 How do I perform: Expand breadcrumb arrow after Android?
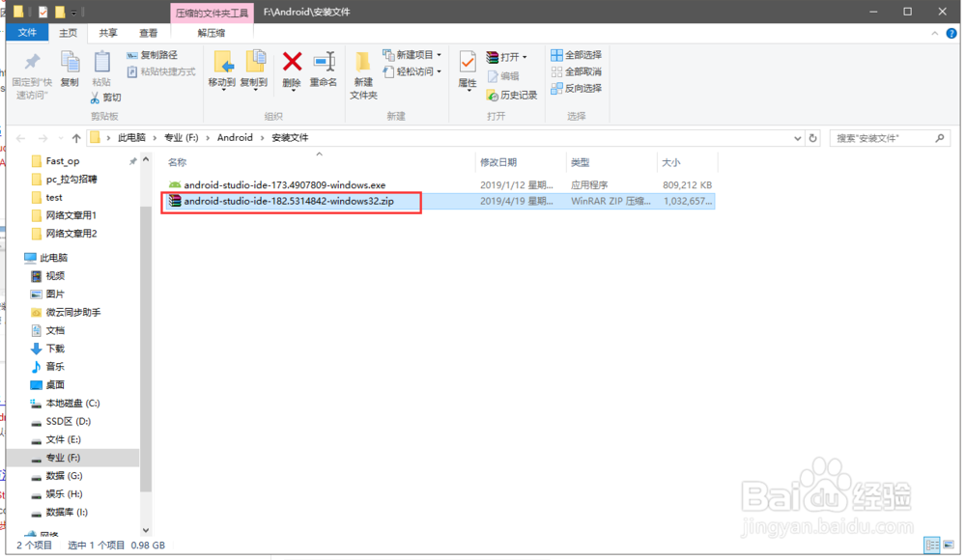263,138
